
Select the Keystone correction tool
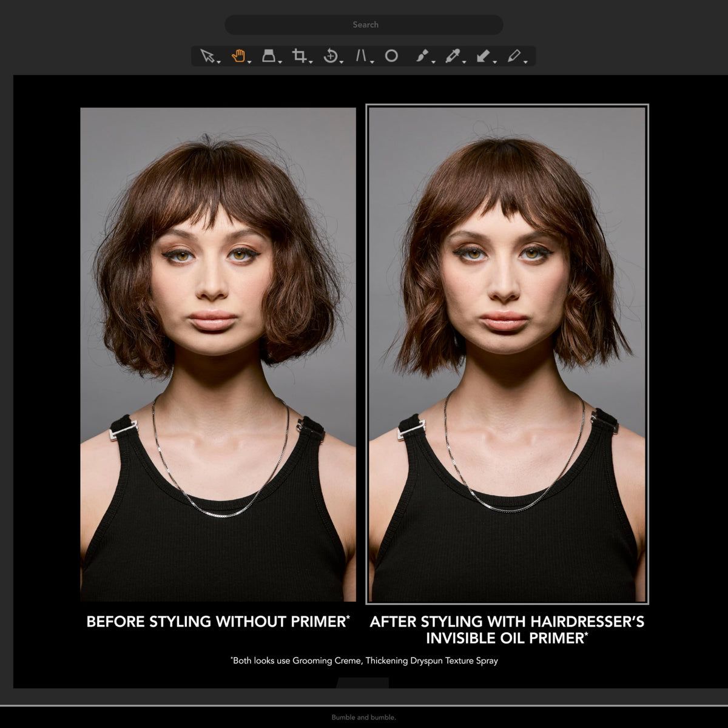(361, 56)
